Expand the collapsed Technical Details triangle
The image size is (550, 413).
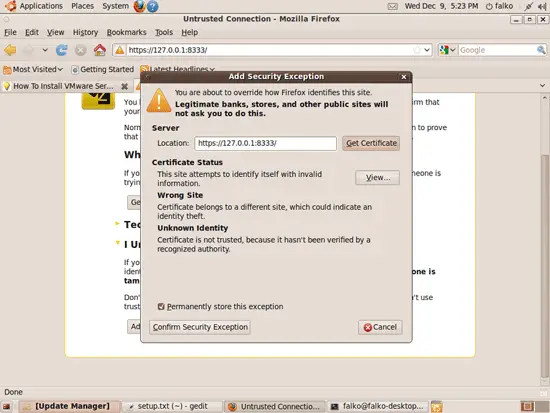pos(117,224)
